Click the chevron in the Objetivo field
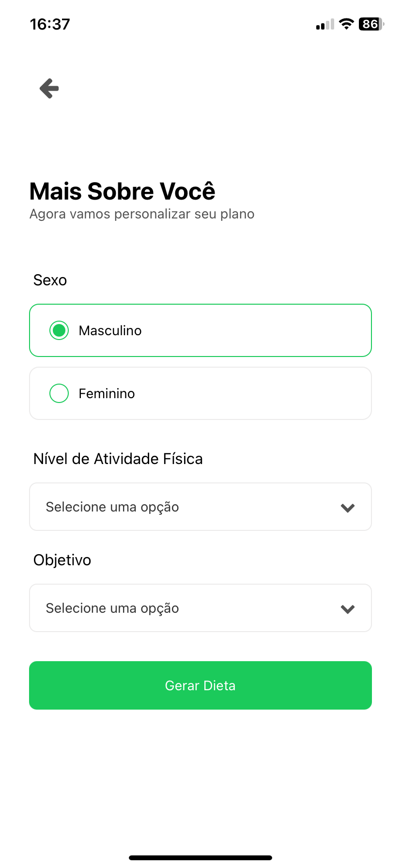This screenshot has width=401, height=868. 348,609
